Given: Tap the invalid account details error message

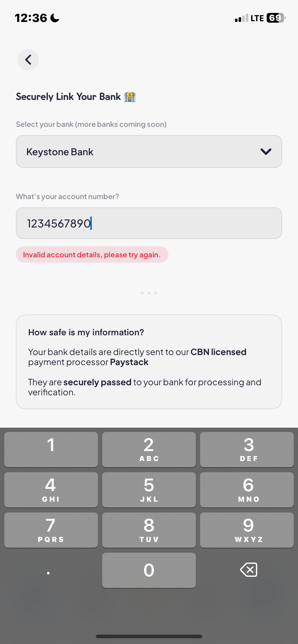Looking at the screenshot, I should [x=92, y=255].
